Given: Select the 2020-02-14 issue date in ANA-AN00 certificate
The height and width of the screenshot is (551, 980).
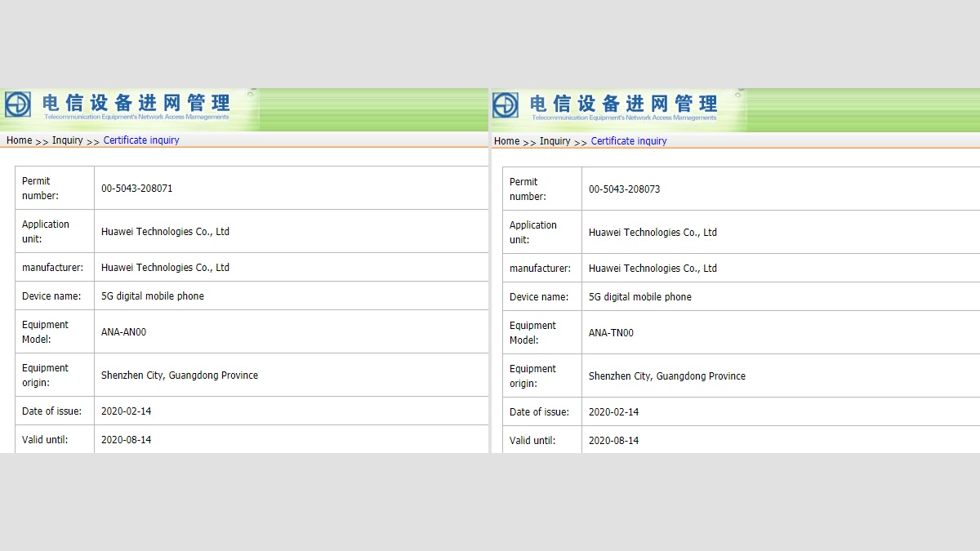Looking at the screenshot, I should (x=126, y=411).
